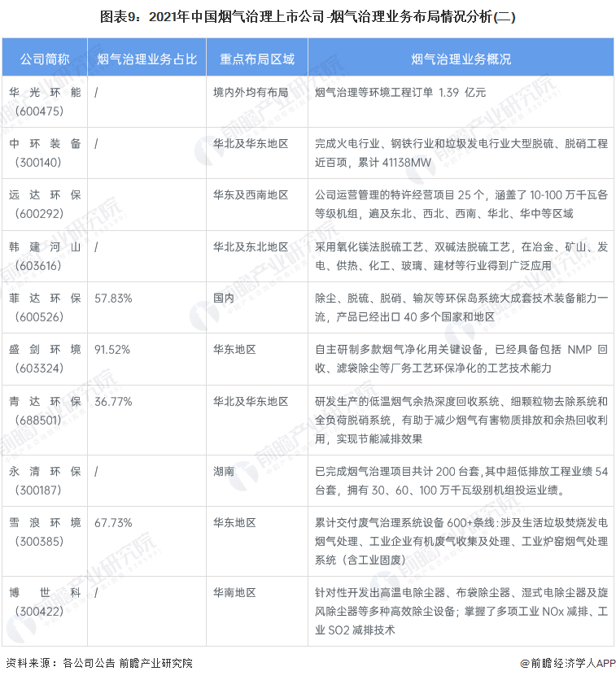
Task: Click region '华北及华东地区' in 青达环保 row
Action: (251, 401)
